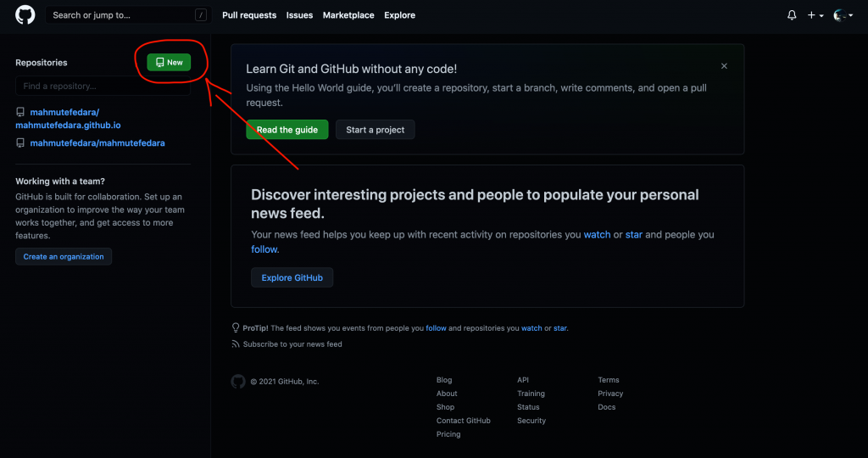Click the slash shortcut key icon
Screen dimensions: 868x458
pos(201,15)
